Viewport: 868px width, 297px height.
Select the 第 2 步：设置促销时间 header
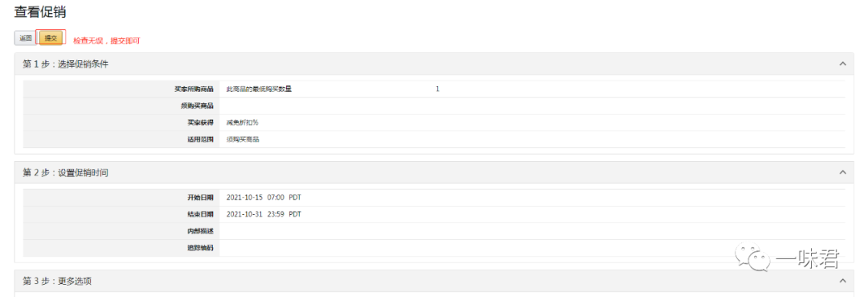point(65,173)
